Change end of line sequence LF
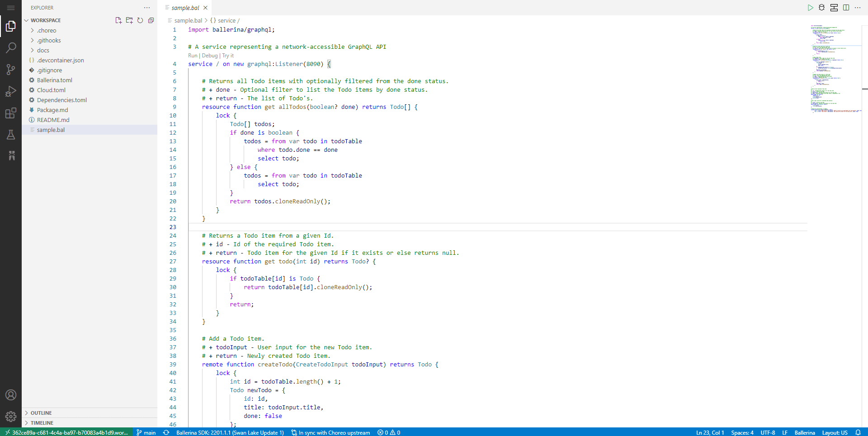The width and height of the screenshot is (868, 436). click(785, 432)
